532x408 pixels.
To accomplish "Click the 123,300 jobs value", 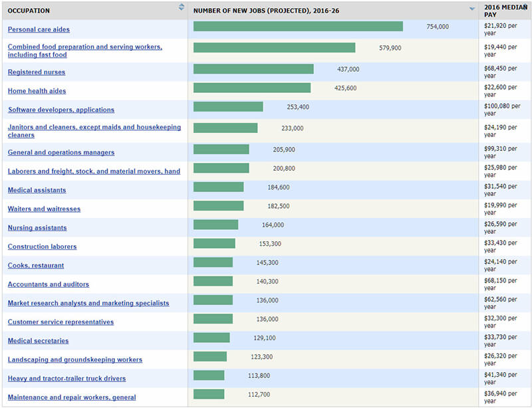I will click(x=261, y=357).
